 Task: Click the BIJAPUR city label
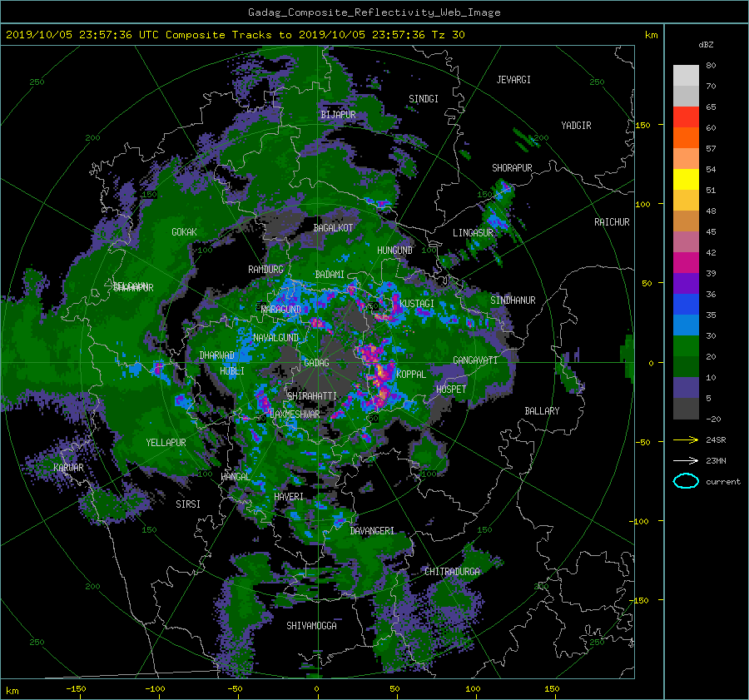click(x=338, y=115)
